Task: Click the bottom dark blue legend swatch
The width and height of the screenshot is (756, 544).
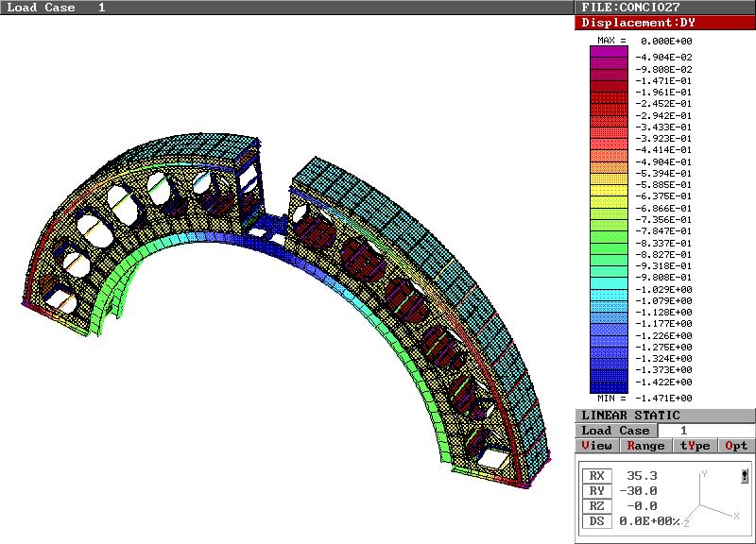Action: [x=609, y=387]
